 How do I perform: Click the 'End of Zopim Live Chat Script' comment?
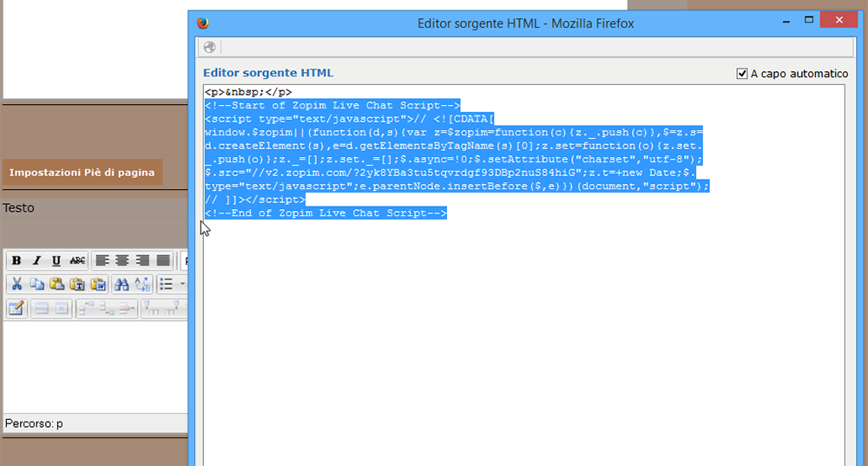[325, 213]
